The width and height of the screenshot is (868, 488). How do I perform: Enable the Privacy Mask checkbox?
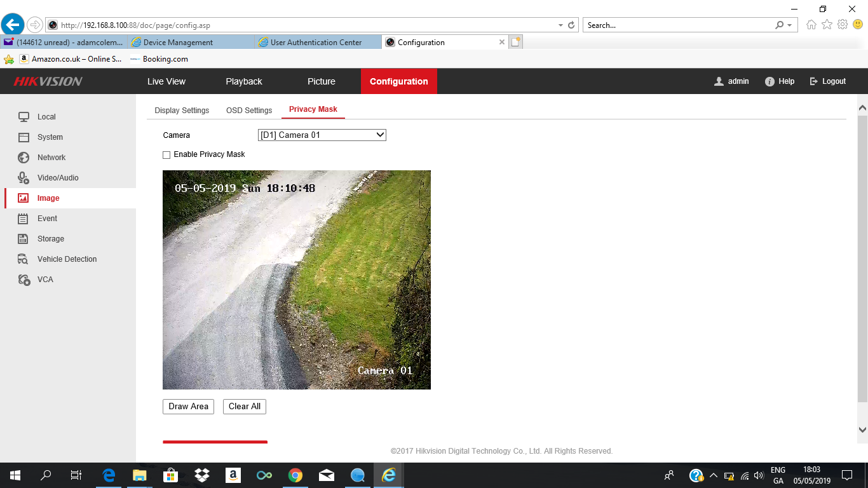166,155
